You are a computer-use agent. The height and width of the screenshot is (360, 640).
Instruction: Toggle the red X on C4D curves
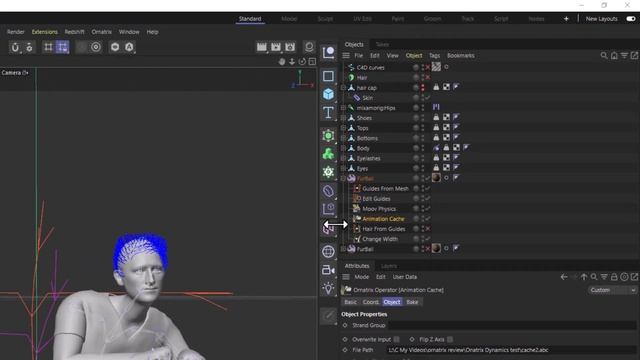428,67
